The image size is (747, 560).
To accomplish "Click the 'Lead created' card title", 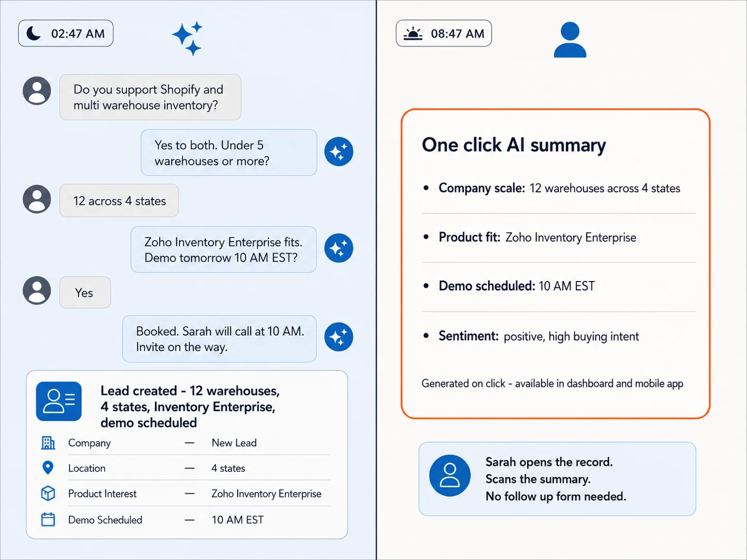I will pos(190,407).
